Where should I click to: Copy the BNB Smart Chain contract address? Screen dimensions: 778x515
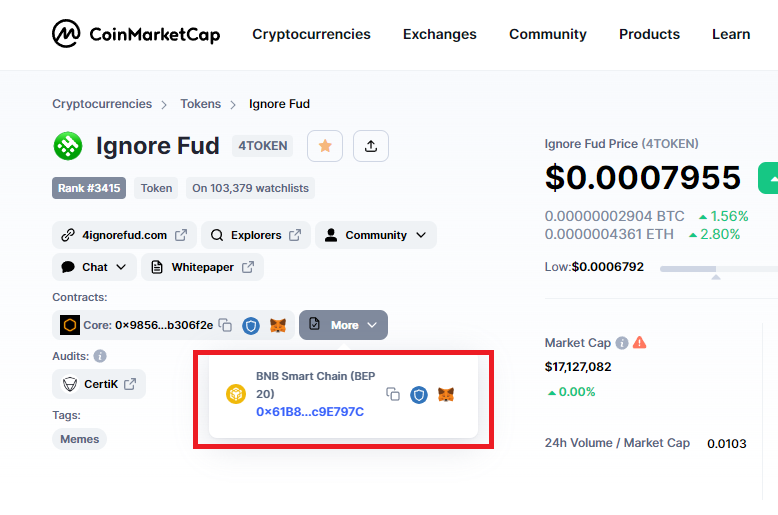(393, 394)
